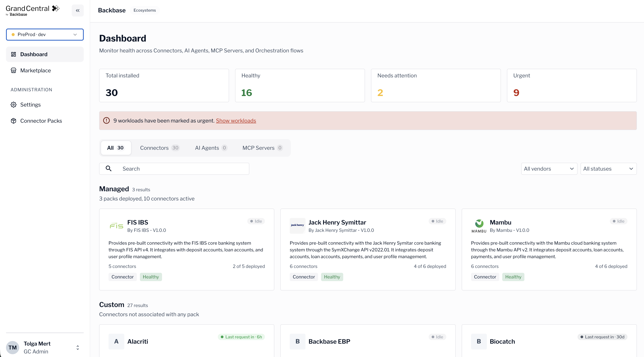The image size is (644, 357).
Task: Click the Show workloads link
Action: pyautogui.click(x=236, y=121)
